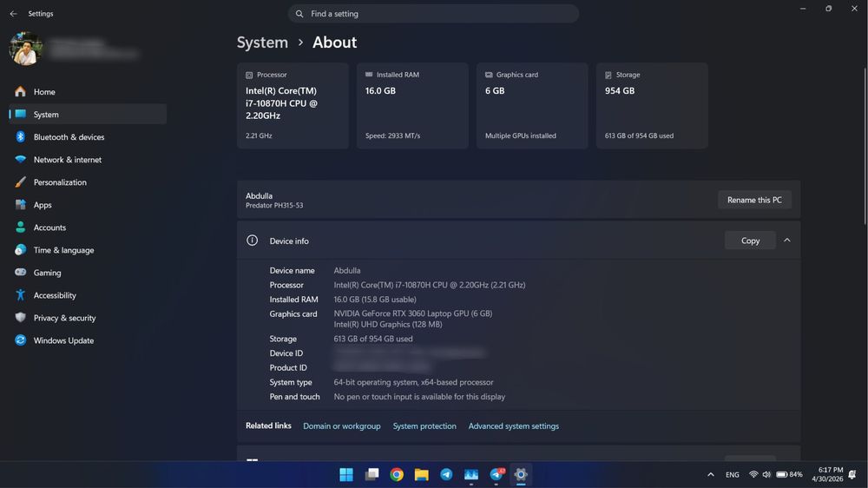Open Home in the settings sidebar

tap(88, 92)
